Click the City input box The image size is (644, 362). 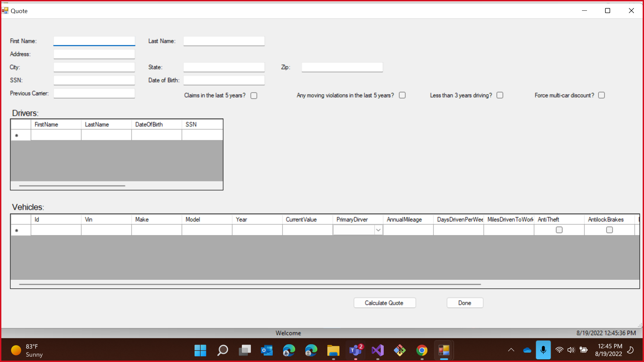click(94, 67)
